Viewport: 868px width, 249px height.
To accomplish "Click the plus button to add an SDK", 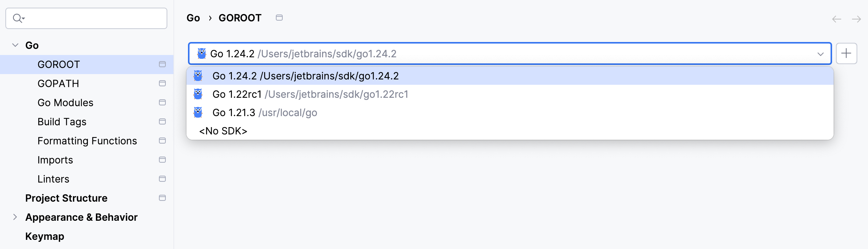I will [847, 53].
